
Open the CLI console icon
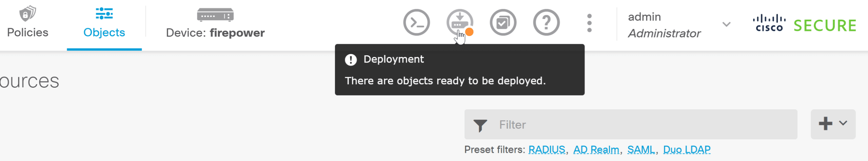click(416, 22)
